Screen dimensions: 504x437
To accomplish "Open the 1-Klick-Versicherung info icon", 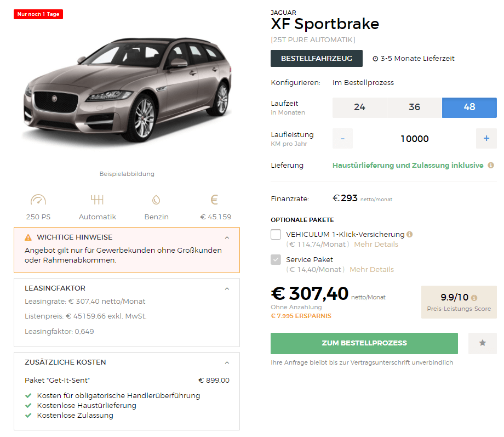I will (x=410, y=234).
